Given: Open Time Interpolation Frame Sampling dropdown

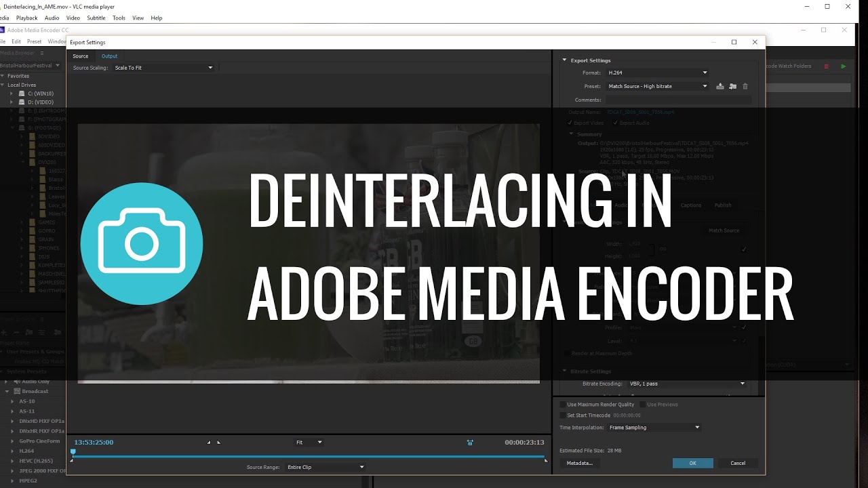Looking at the screenshot, I should tap(654, 428).
